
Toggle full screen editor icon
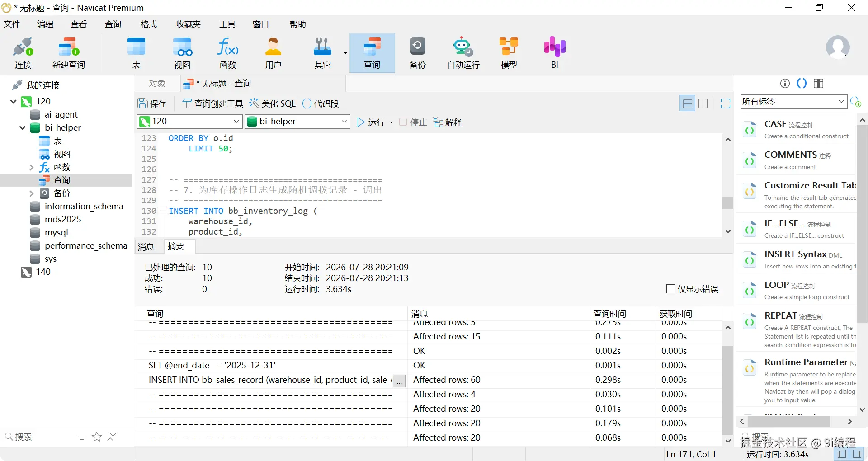point(726,103)
